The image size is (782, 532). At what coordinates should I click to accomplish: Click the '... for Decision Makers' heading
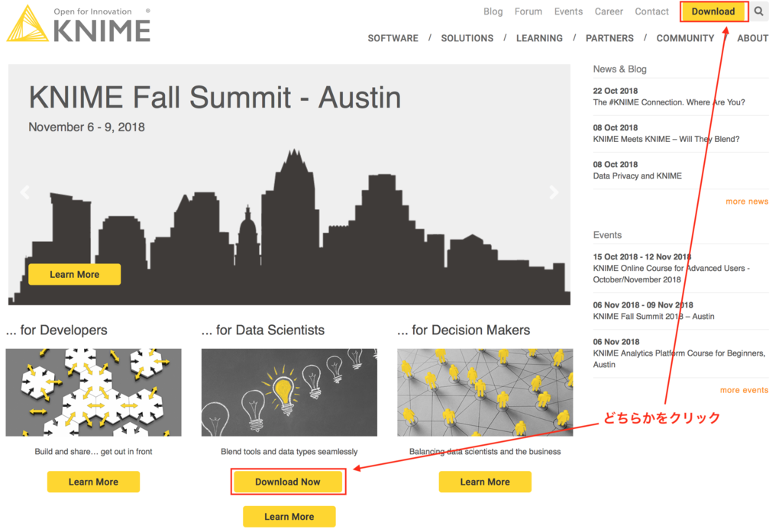464,330
